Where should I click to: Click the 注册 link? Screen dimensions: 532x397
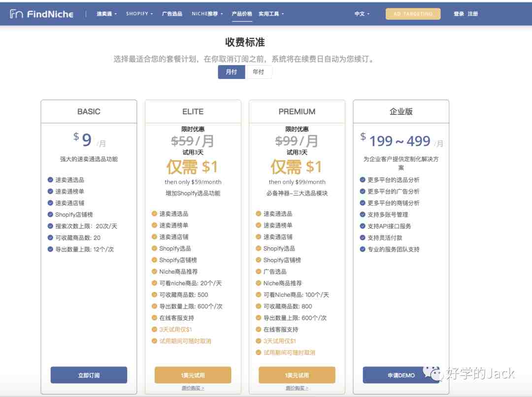tap(472, 14)
